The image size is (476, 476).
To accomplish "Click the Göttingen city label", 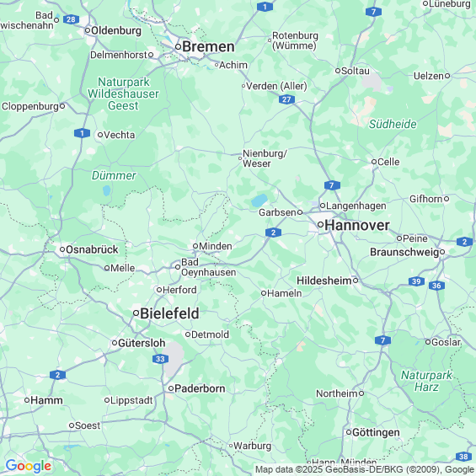I will pyautogui.click(x=376, y=432).
